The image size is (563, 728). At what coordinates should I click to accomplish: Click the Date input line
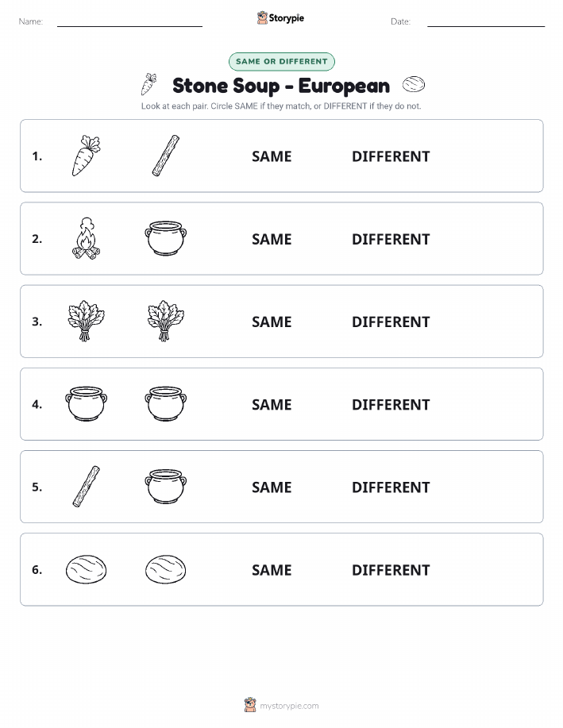(486, 21)
